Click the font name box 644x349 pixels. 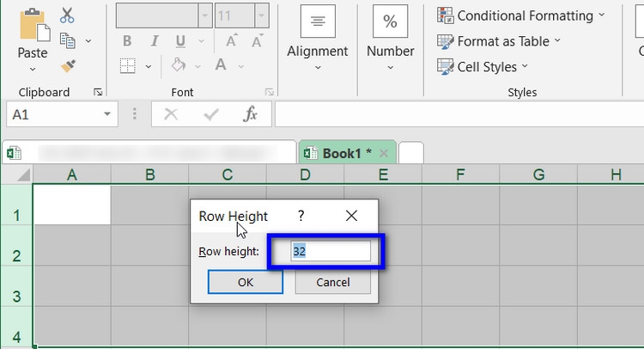[x=157, y=15]
